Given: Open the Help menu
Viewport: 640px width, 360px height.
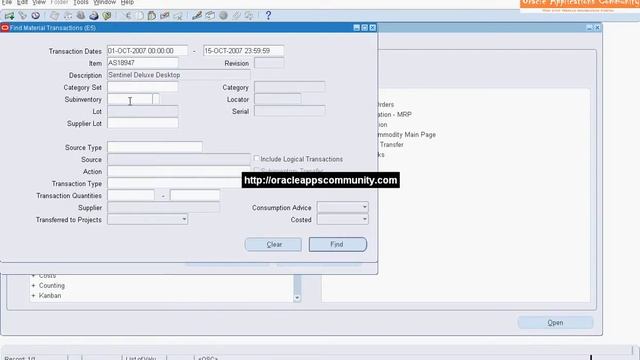Looking at the screenshot, I should pyautogui.click(x=127, y=2).
